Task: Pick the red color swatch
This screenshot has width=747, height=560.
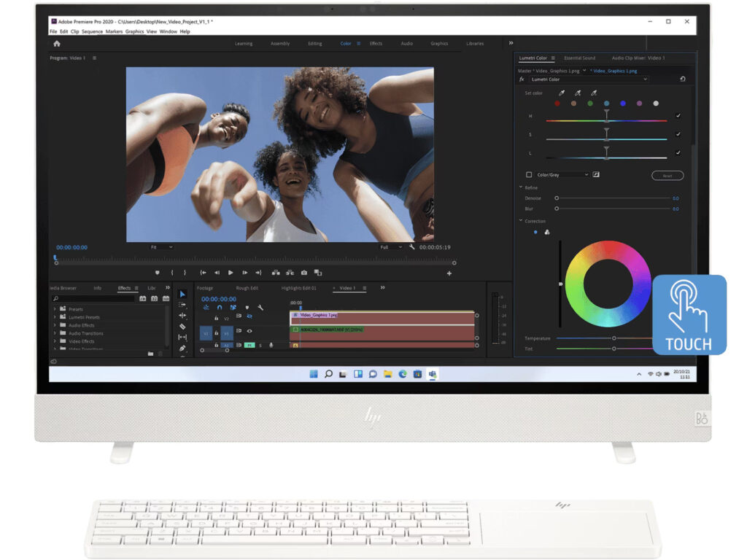Action: pos(557,104)
